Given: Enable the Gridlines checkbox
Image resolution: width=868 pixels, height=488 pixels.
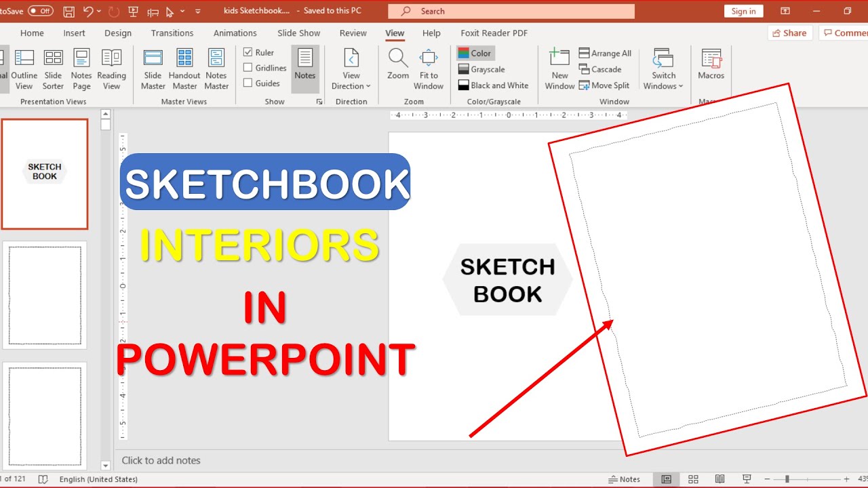Looking at the screenshot, I should point(248,68).
